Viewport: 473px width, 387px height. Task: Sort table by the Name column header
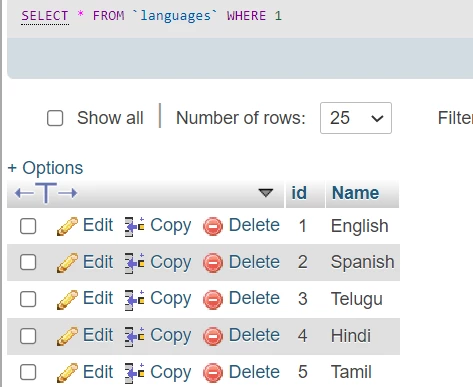point(355,193)
